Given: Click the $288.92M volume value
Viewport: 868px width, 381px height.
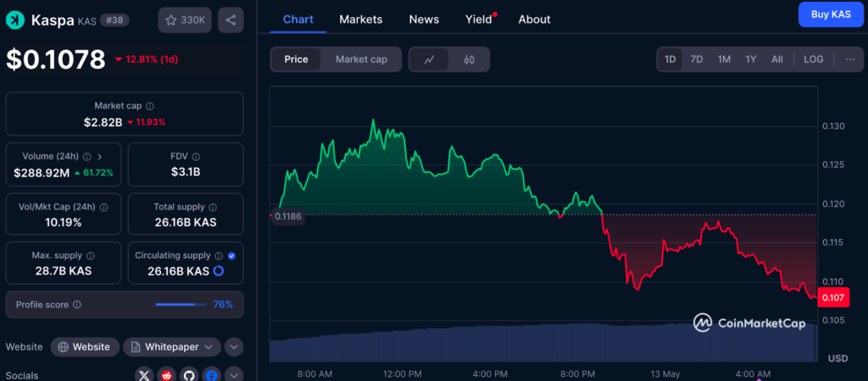Looking at the screenshot, I should point(42,173).
